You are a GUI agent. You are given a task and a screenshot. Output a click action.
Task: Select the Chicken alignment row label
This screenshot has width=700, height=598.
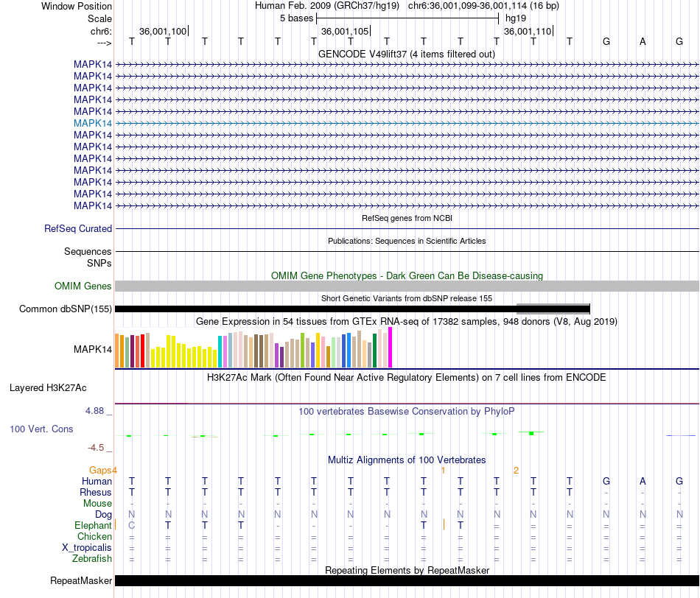[94, 536]
